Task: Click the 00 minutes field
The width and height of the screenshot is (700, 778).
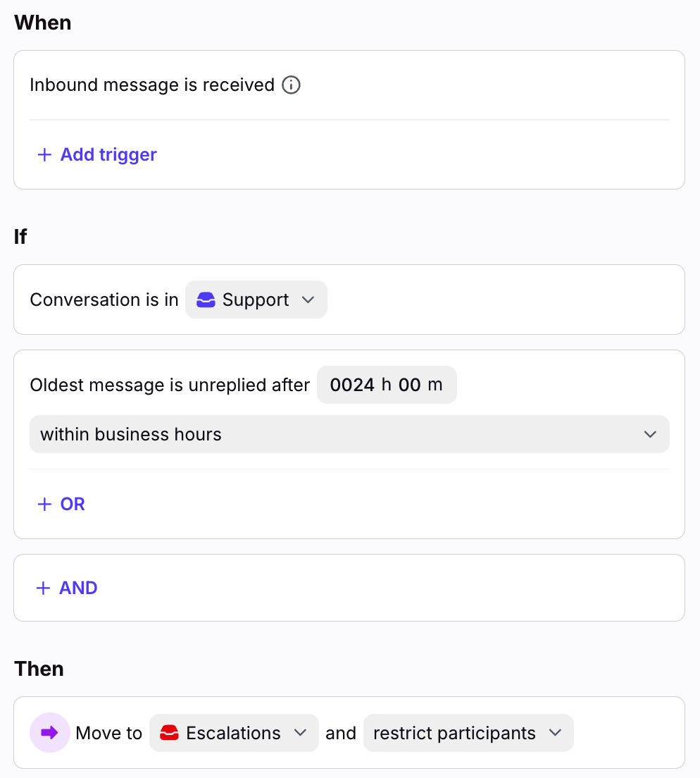Action: point(410,385)
